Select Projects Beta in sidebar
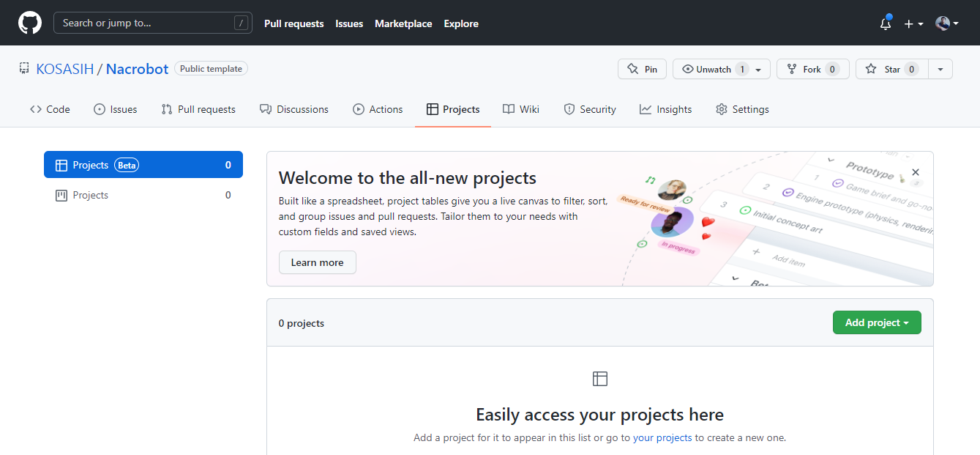The height and width of the screenshot is (455, 980). pyautogui.click(x=143, y=165)
